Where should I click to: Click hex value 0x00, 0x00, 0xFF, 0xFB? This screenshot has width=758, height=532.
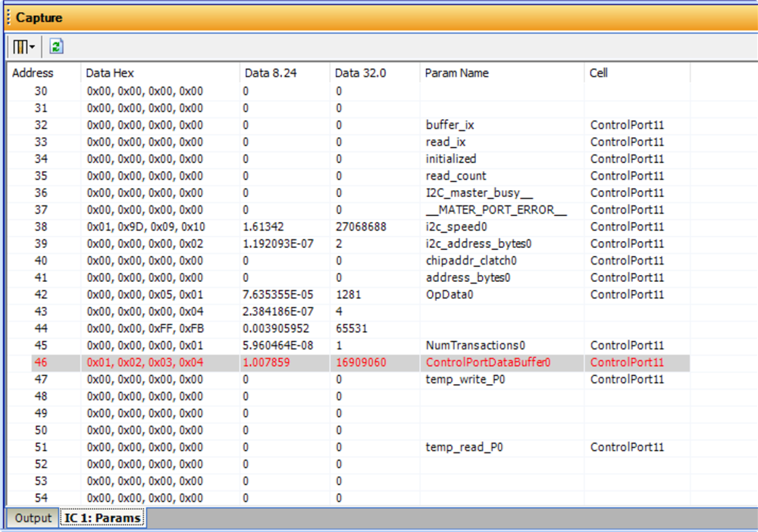click(x=145, y=329)
